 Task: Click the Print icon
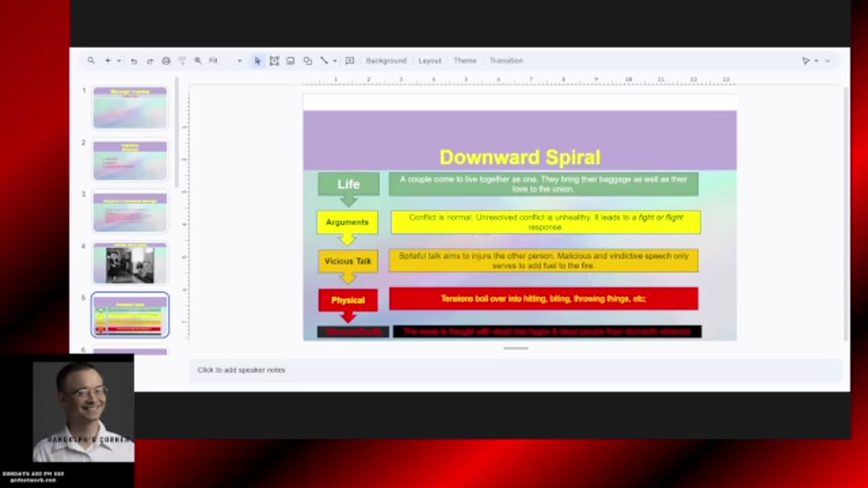pos(166,60)
